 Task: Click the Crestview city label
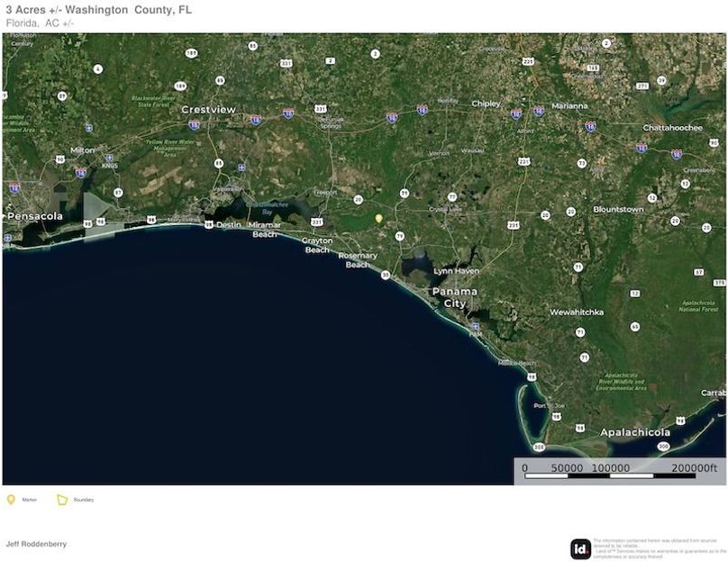point(209,108)
